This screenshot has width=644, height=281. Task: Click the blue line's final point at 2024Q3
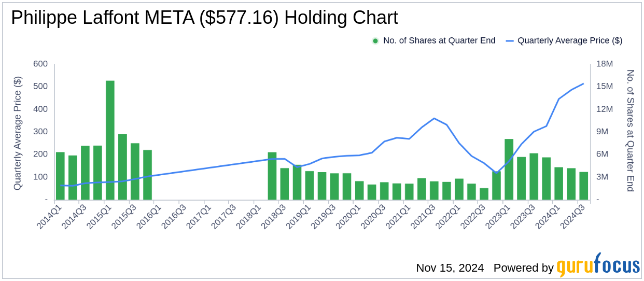583,83
